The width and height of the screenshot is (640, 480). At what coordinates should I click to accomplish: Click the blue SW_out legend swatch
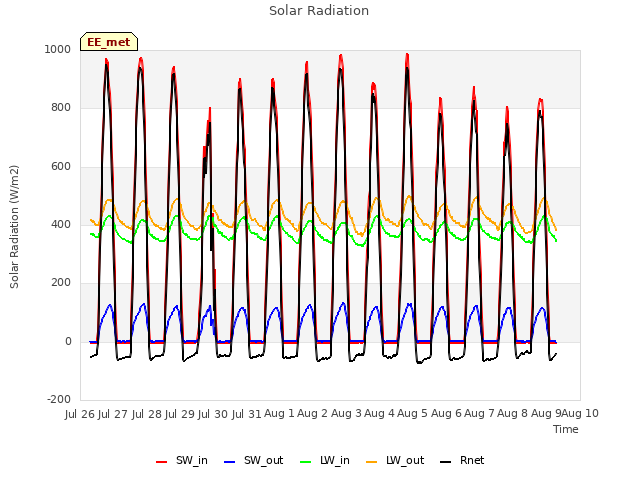(230, 462)
